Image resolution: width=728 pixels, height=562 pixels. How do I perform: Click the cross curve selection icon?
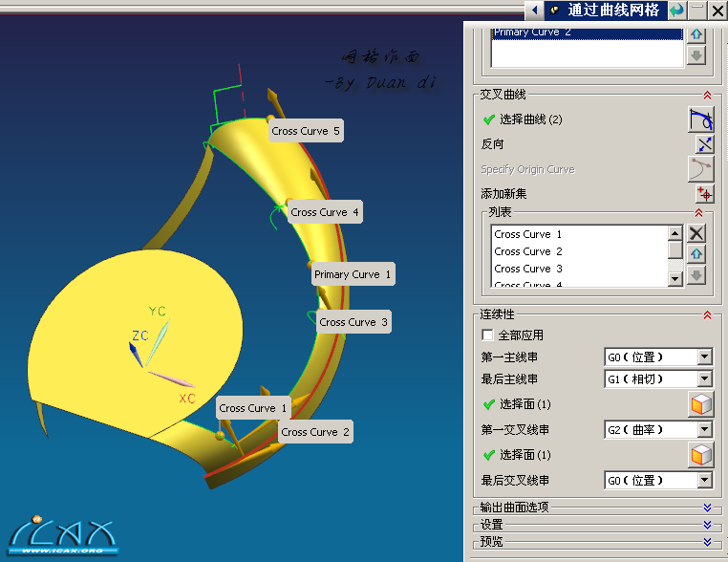pyautogui.click(x=700, y=119)
